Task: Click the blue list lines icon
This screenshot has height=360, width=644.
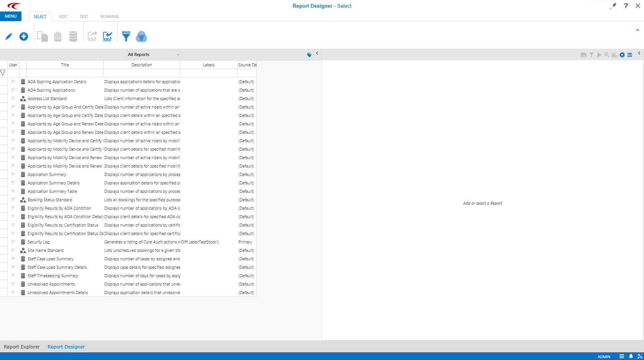Action: click(x=630, y=55)
